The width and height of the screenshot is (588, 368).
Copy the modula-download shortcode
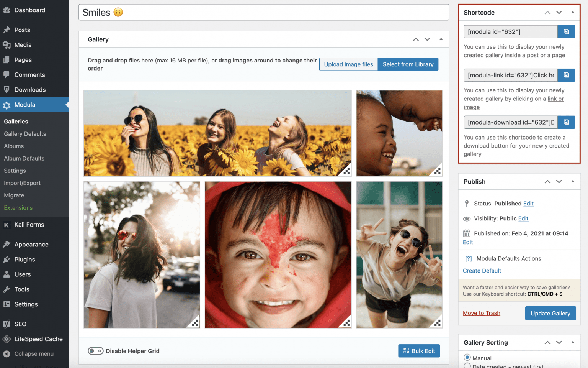click(x=566, y=122)
